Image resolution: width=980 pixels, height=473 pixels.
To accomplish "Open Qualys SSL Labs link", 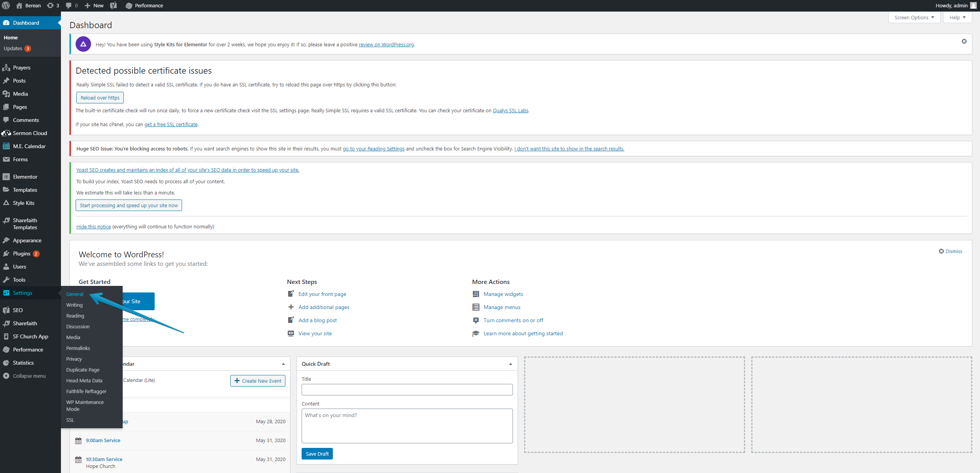I will pos(511,110).
